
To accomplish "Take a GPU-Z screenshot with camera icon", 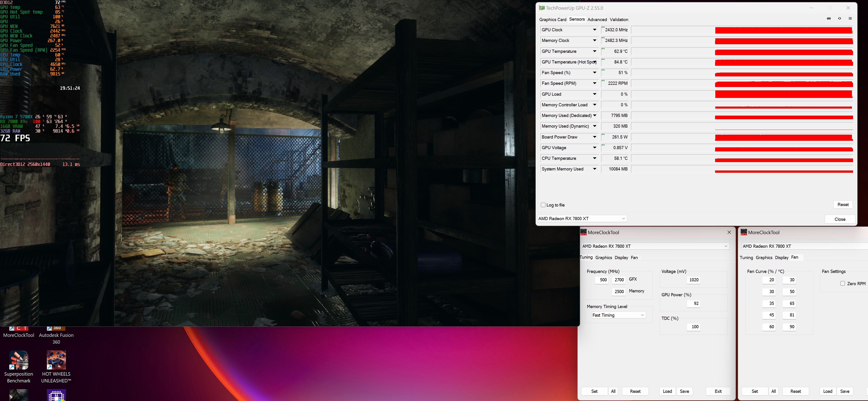I will (x=829, y=19).
